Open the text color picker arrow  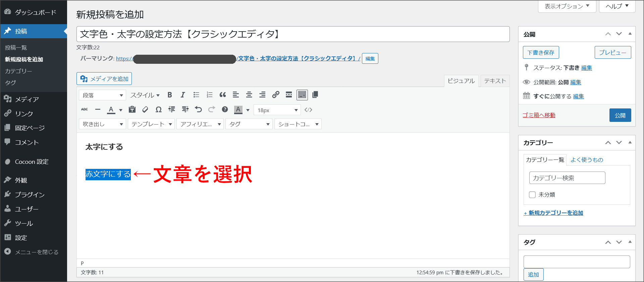click(121, 110)
